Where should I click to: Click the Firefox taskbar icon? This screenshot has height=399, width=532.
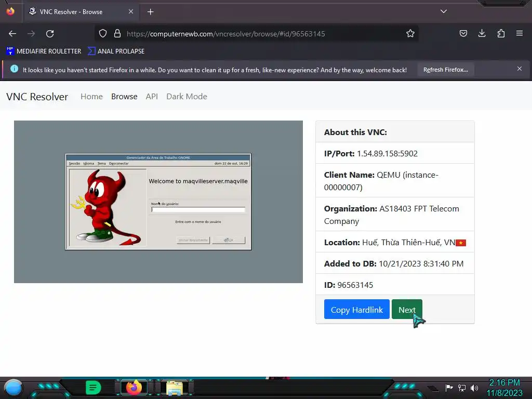click(x=134, y=388)
